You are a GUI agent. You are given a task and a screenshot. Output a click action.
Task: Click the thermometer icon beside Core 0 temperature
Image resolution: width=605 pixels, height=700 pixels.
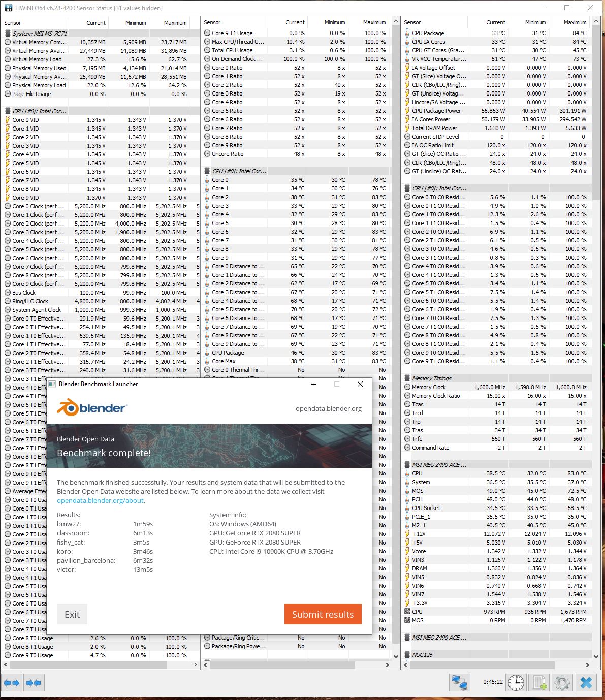click(x=207, y=180)
